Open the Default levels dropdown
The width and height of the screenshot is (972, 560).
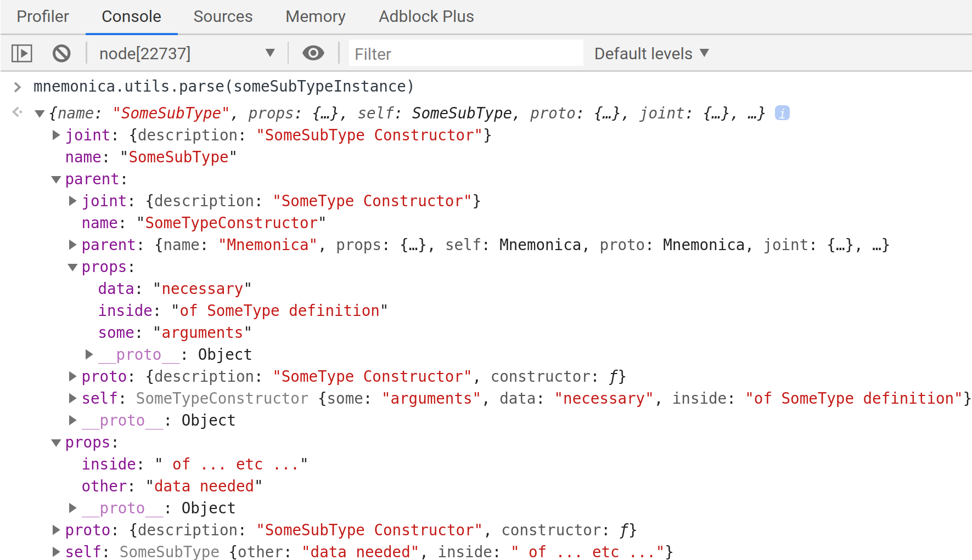[x=651, y=53]
